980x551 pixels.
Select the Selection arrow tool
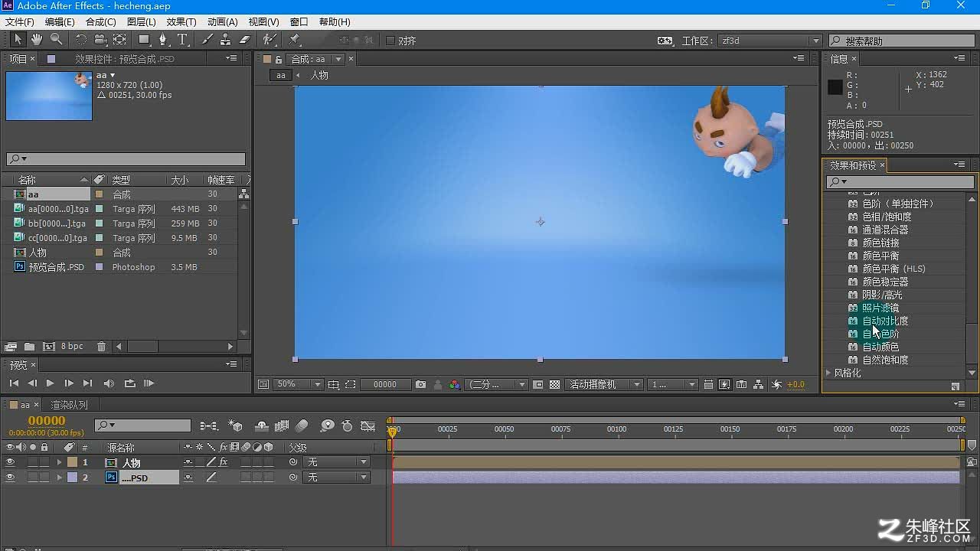pyautogui.click(x=18, y=40)
